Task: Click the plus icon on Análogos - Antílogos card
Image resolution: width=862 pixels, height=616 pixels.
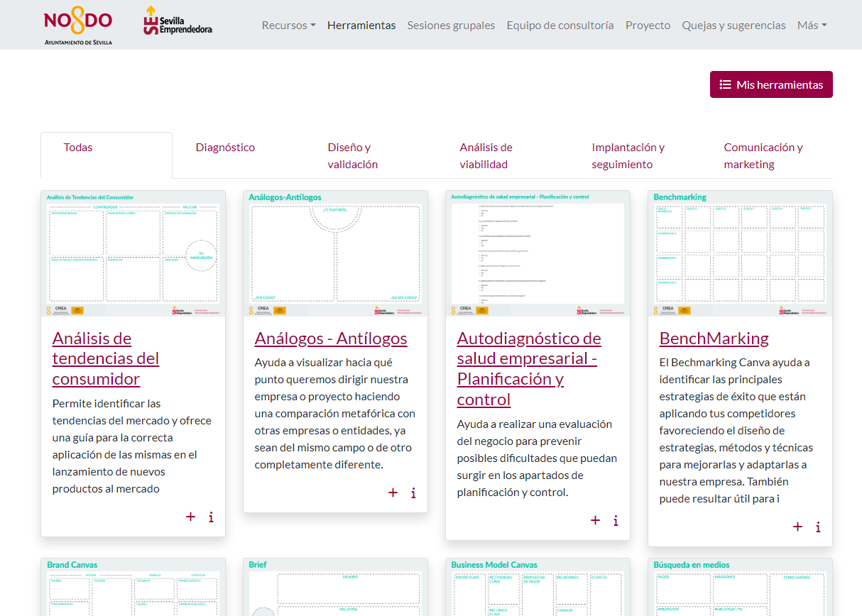Action: 393,493
